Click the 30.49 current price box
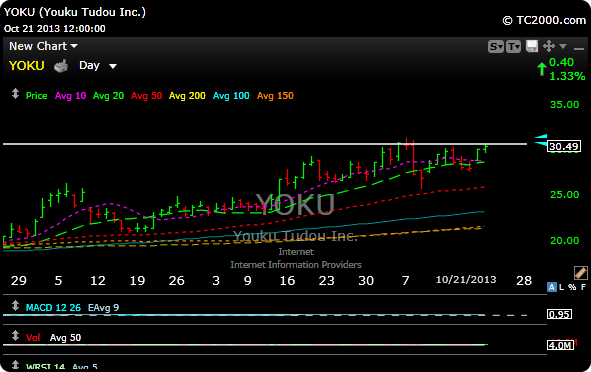 (564, 146)
